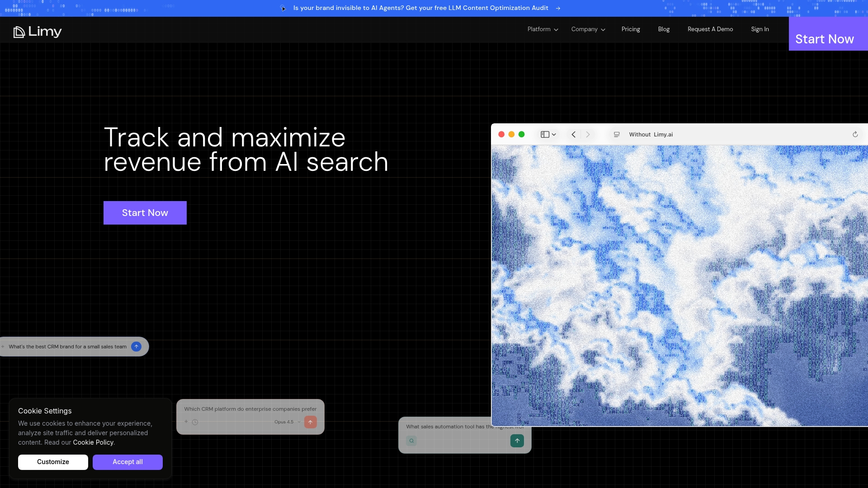This screenshot has width=868, height=488.
Task: Click the Without Limy.ai address bar
Action: [651, 135]
